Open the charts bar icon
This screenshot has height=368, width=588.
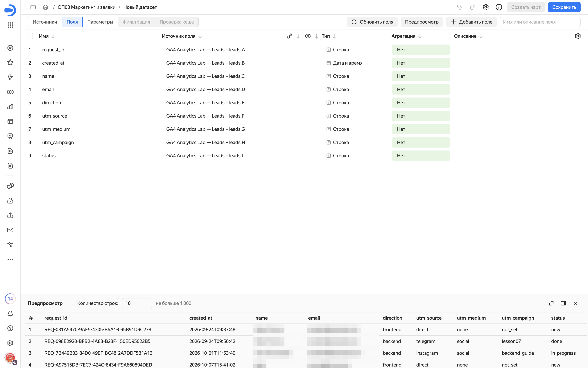10,107
